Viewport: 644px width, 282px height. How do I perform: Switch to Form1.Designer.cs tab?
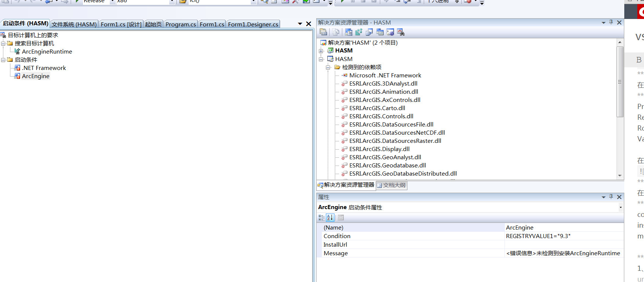tap(253, 24)
